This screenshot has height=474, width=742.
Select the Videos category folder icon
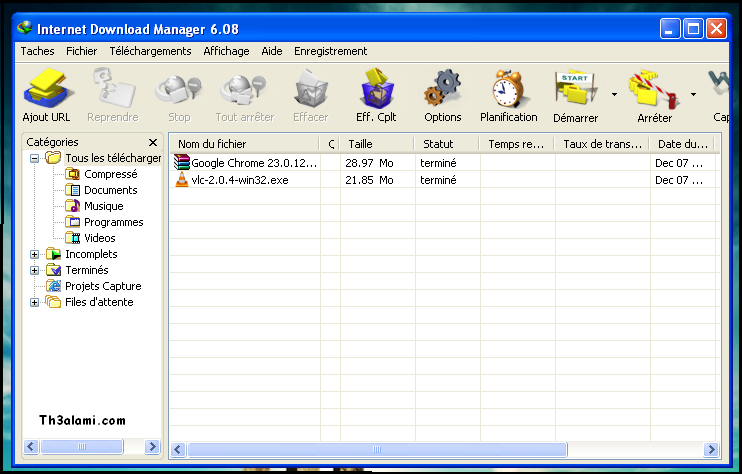[x=72, y=238]
